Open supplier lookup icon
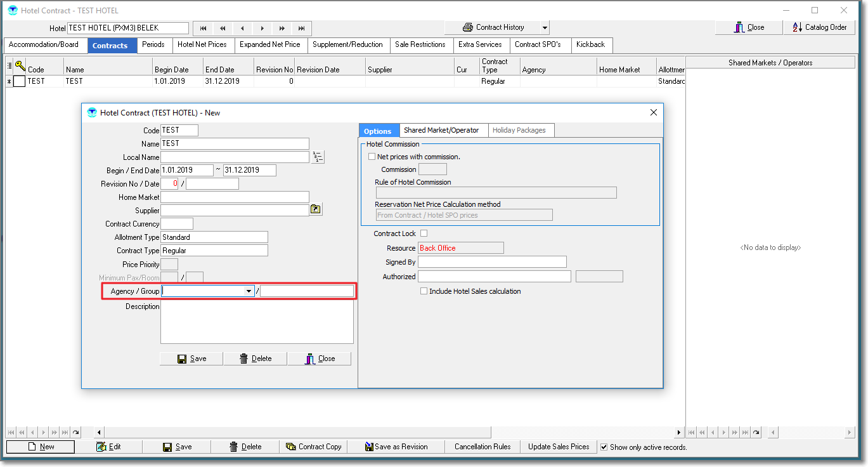This screenshot has width=868, height=467. tap(316, 209)
